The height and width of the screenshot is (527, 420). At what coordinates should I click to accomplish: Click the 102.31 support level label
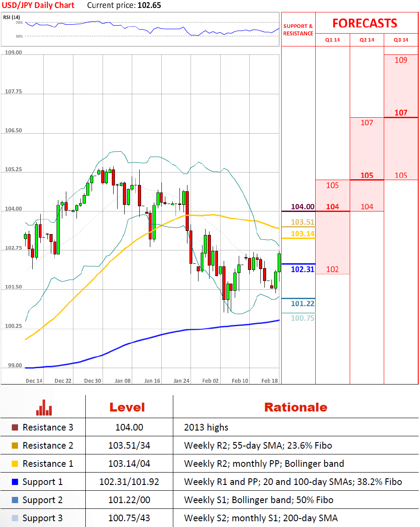[302, 269]
